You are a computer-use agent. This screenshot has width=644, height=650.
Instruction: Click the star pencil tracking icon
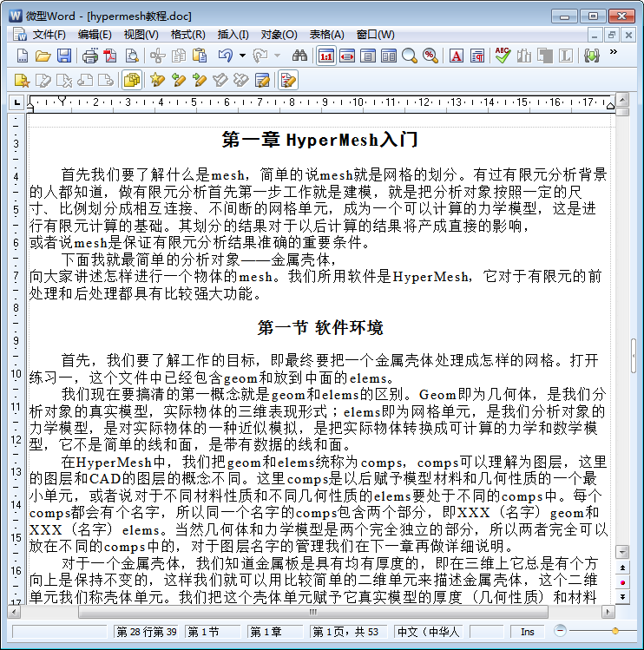point(158,80)
